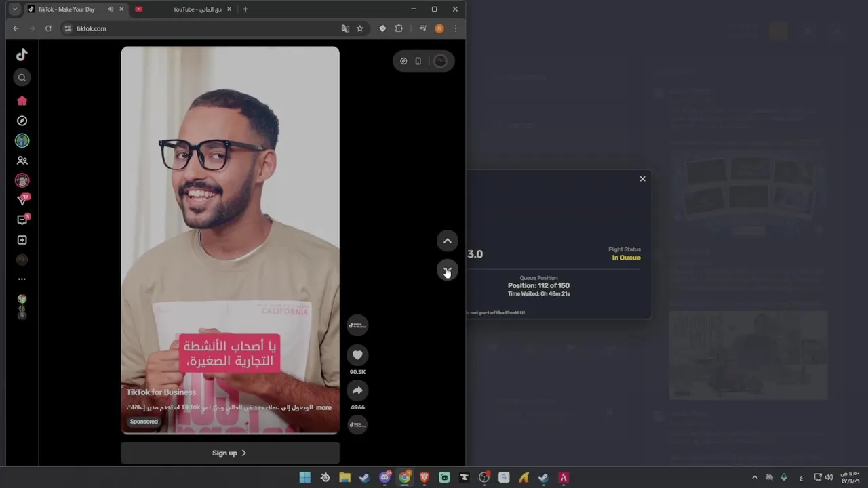Click the phone icon in top-right pill
The height and width of the screenshot is (488, 868).
click(418, 61)
